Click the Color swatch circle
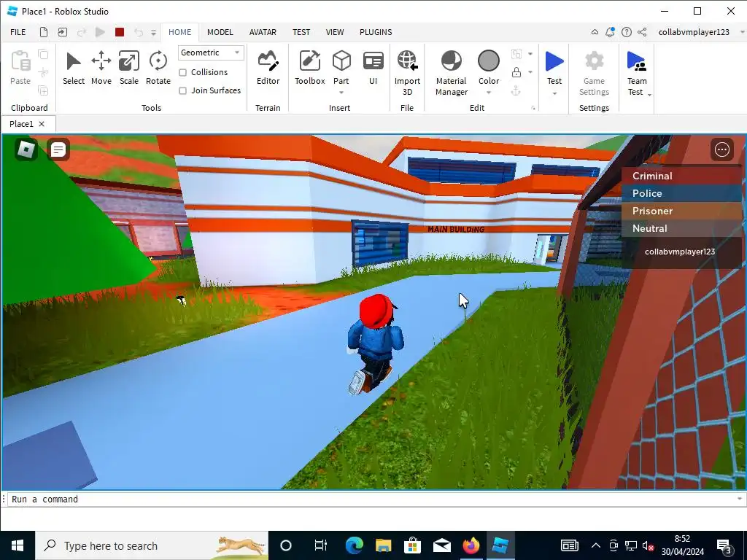Image resolution: width=747 pixels, height=560 pixels. (489, 61)
